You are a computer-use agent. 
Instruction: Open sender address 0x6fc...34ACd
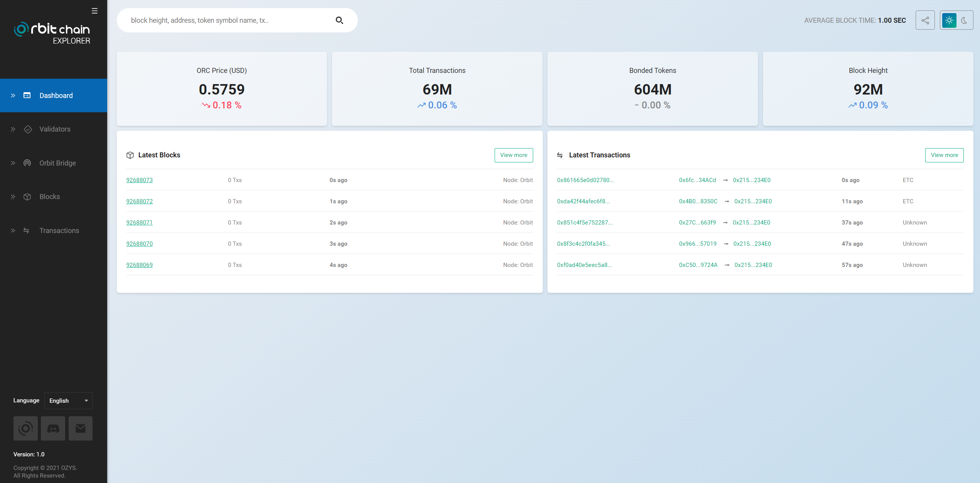click(x=697, y=180)
